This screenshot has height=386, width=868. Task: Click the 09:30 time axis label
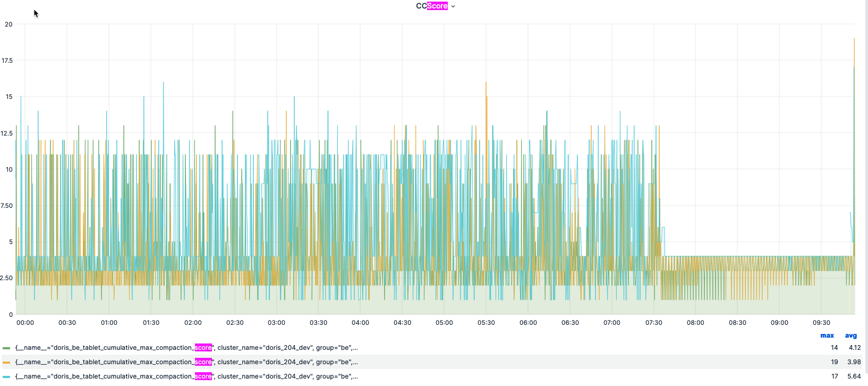click(821, 323)
